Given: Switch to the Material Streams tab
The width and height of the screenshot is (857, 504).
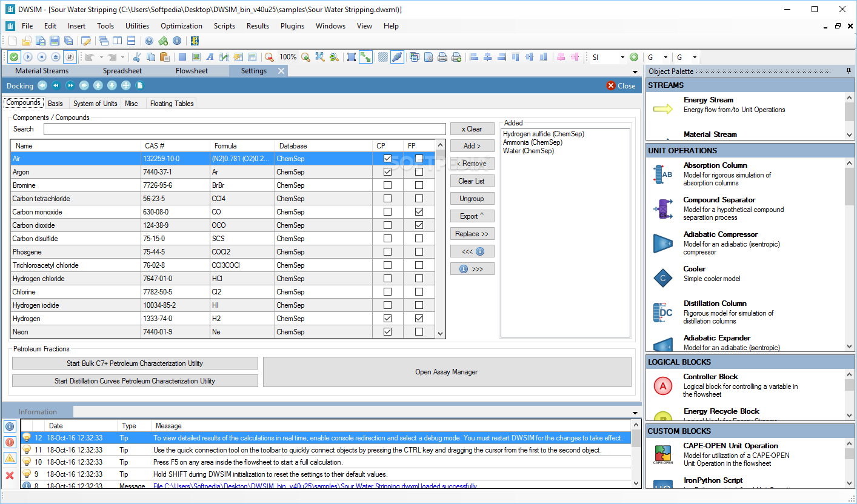Looking at the screenshot, I should pos(42,71).
